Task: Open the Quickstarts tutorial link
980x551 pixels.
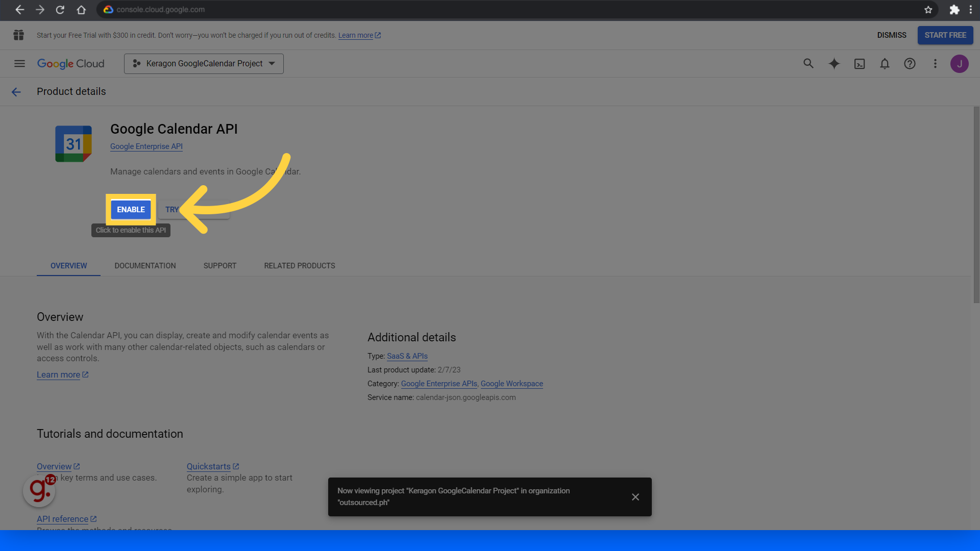Action: (x=213, y=467)
